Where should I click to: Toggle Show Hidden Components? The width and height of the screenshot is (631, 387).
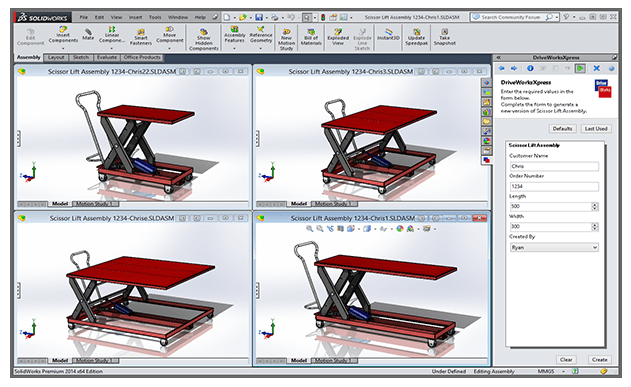point(204,39)
